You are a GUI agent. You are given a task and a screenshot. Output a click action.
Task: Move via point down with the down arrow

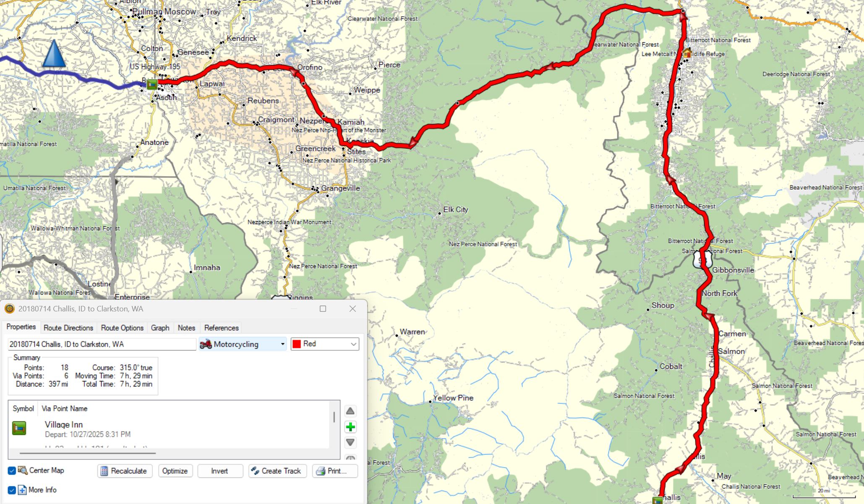pos(350,442)
